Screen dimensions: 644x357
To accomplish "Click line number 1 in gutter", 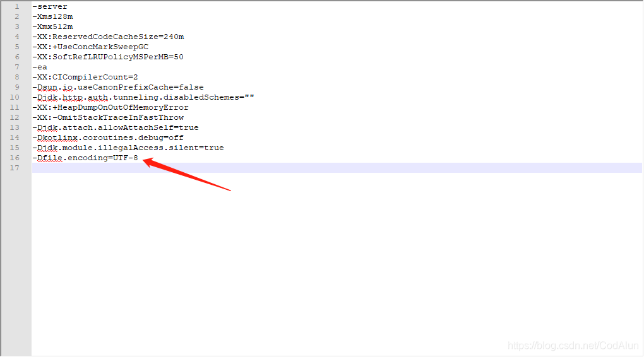I will tap(17, 6).
